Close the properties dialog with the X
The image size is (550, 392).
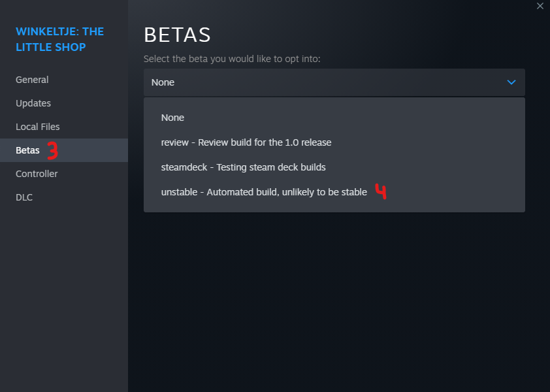(540, 7)
